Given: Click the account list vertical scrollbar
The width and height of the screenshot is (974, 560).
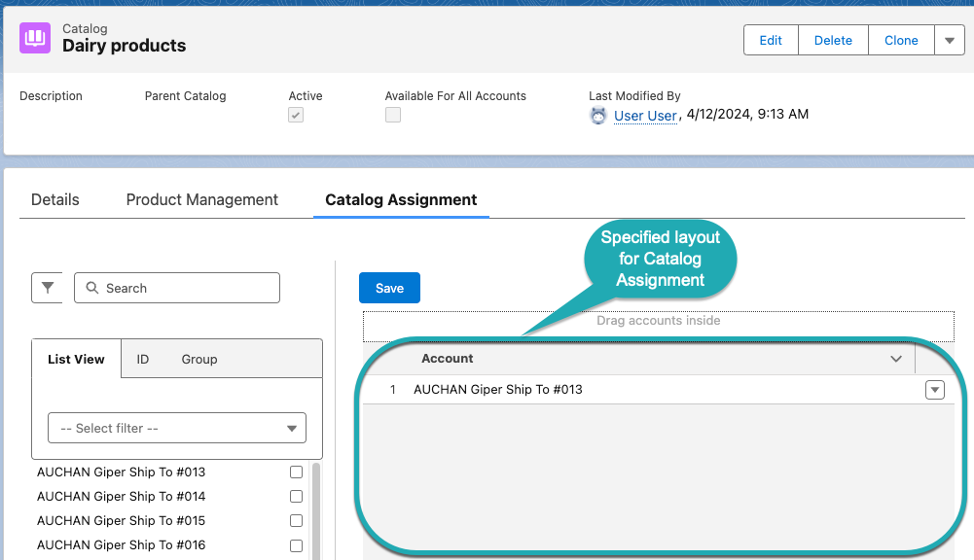Looking at the screenshot, I should (x=316, y=510).
